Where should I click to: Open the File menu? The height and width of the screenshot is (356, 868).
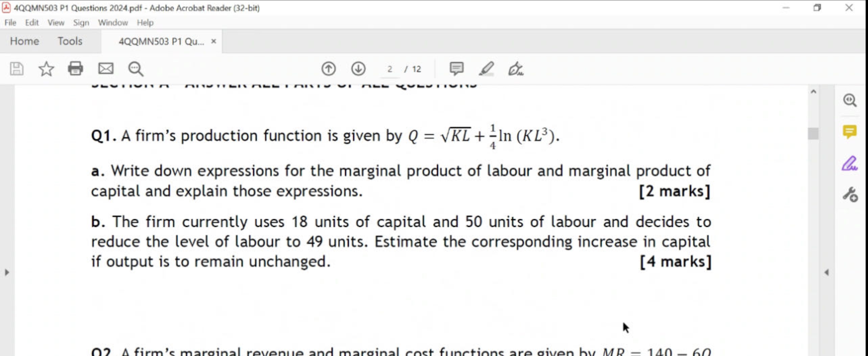10,22
